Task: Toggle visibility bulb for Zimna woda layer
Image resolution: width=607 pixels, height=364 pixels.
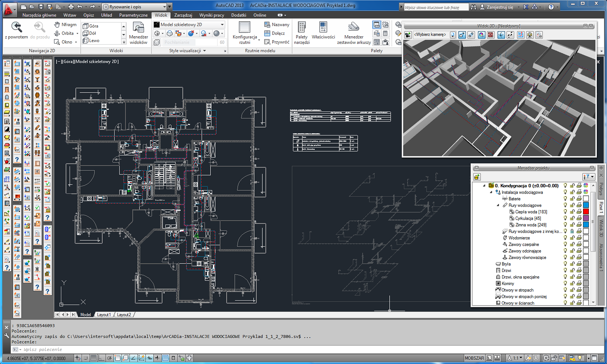Action: click(565, 225)
